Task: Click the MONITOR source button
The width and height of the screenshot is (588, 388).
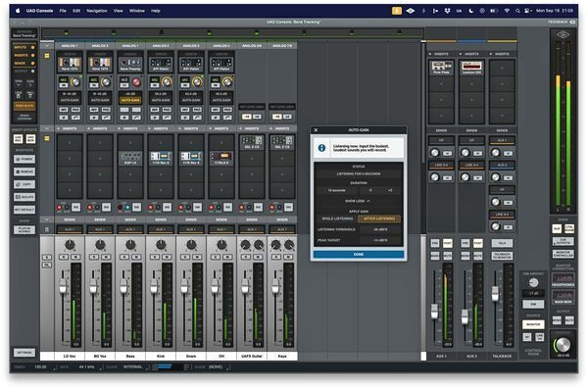Action: (533, 324)
